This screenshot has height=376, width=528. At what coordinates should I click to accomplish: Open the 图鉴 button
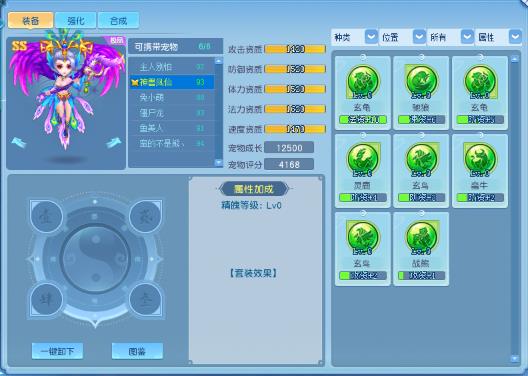(137, 351)
